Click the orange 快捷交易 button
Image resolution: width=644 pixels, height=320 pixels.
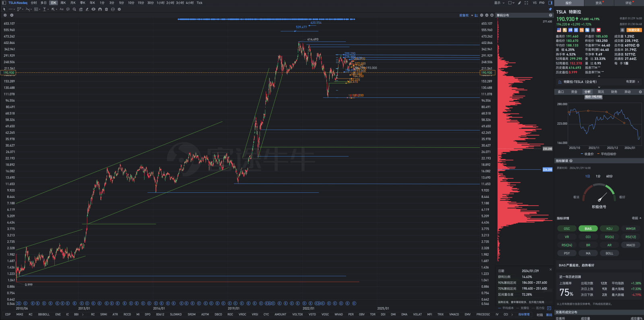[634, 30]
